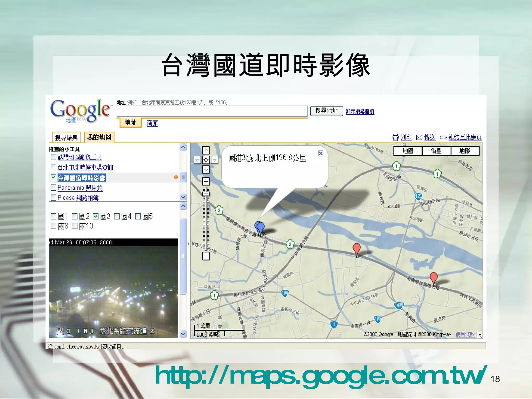Switch to the 我的地圖 tab

(x=99, y=137)
